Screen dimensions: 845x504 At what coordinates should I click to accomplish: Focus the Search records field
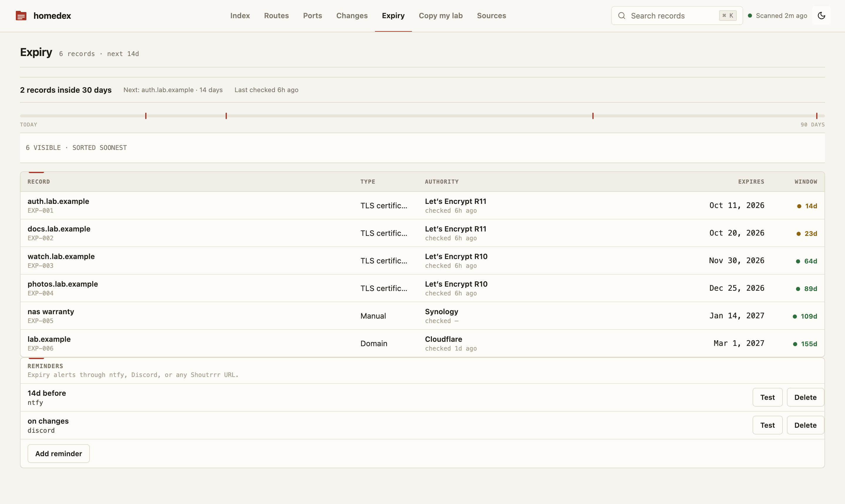[677, 16]
